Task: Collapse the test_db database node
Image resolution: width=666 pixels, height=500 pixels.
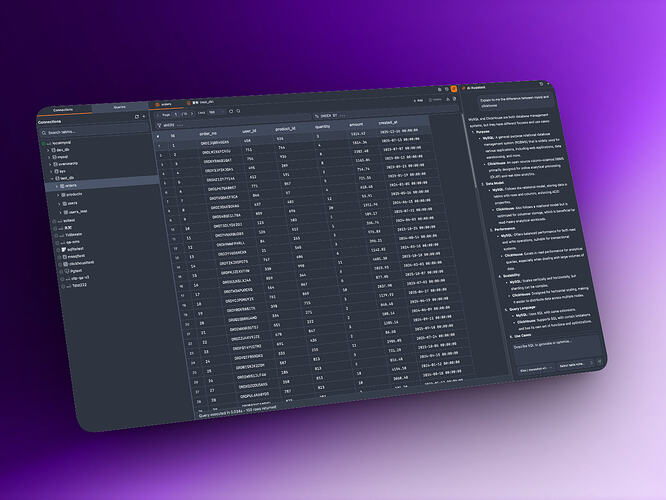Action: (x=50, y=177)
